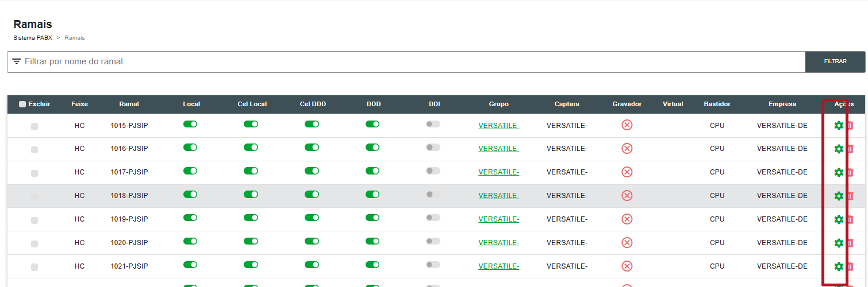This screenshot has width=868, height=287.
Task: Click Gravador red X icon for 1021-PJSIP
Action: [627, 266]
